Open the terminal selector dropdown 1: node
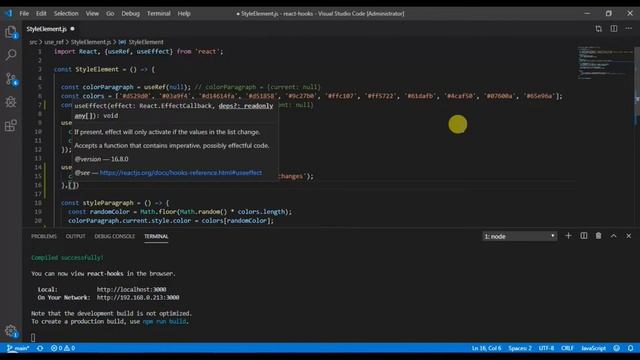Screen dimensions: 640x360 point(520,236)
